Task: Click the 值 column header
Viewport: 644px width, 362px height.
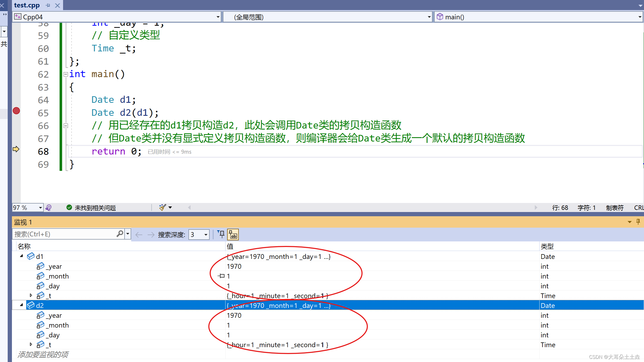Action: click(230, 246)
